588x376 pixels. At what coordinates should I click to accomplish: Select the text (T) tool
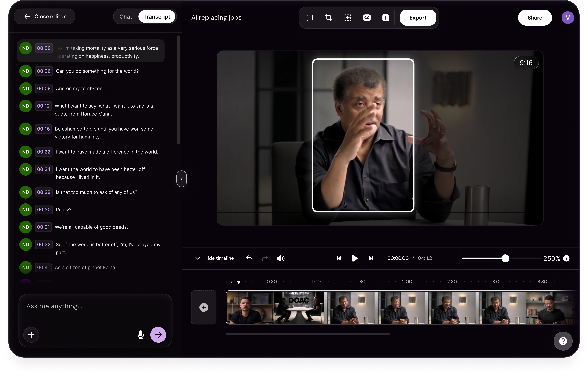click(385, 18)
